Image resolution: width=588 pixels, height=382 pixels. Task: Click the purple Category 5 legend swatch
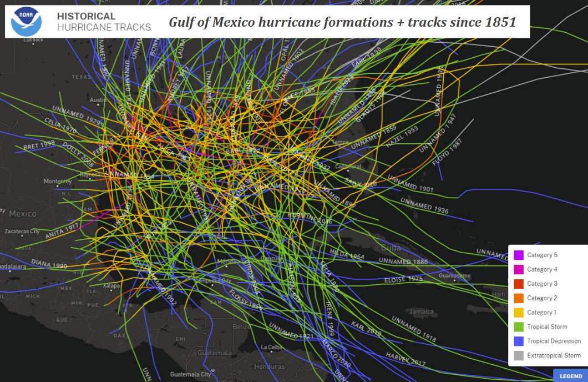(519, 255)
